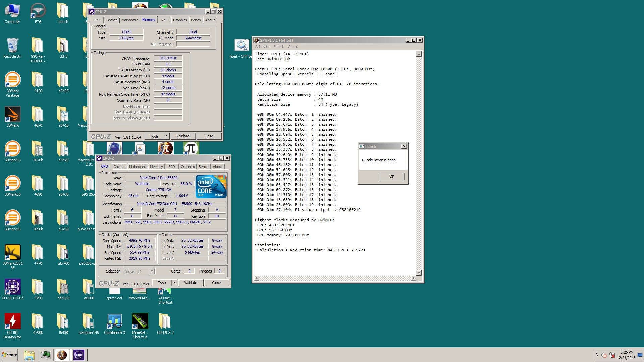Launch the 3DMark shortcut icon
Screen dimensions: 644x362
pos(12,117)
